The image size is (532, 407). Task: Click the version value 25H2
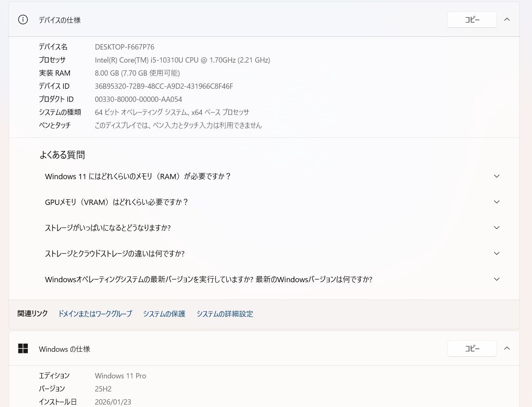103,389
